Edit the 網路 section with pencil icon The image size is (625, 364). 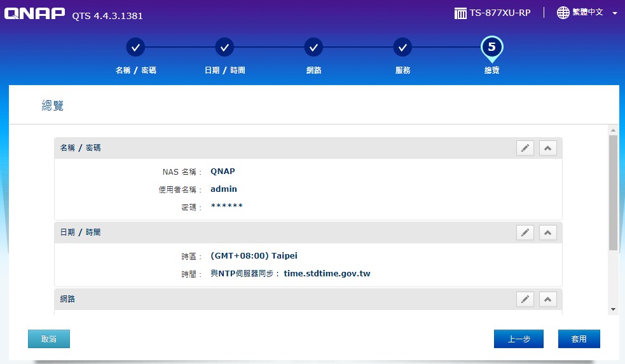pyautogui.click(x=525, y=299)
